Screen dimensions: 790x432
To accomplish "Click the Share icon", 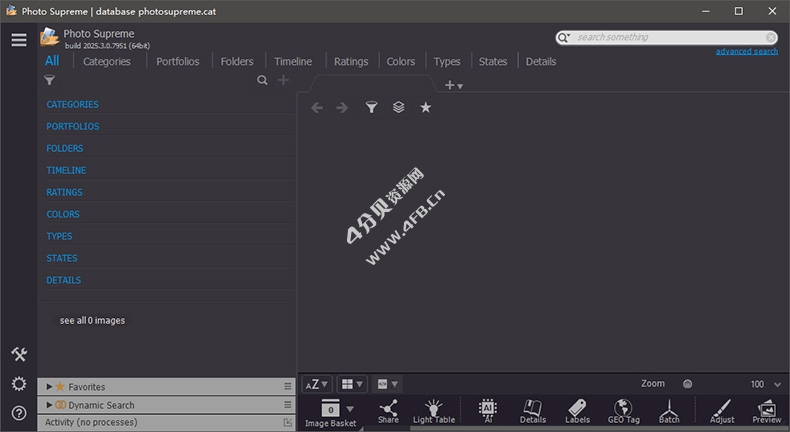I will [388, 409].
